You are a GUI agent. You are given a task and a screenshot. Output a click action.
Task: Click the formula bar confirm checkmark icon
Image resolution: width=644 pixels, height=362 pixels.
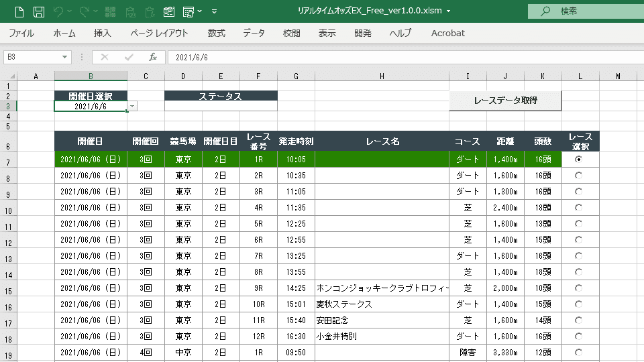coord(129,57)
